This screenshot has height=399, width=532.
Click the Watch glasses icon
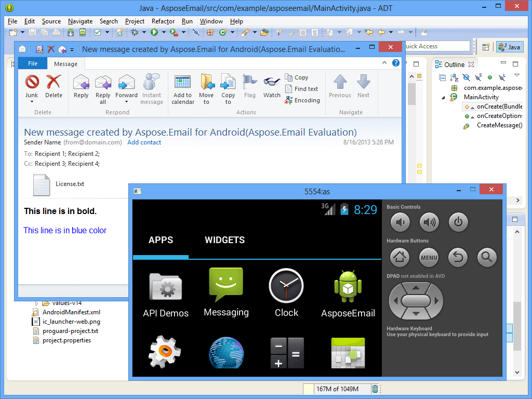272,82
